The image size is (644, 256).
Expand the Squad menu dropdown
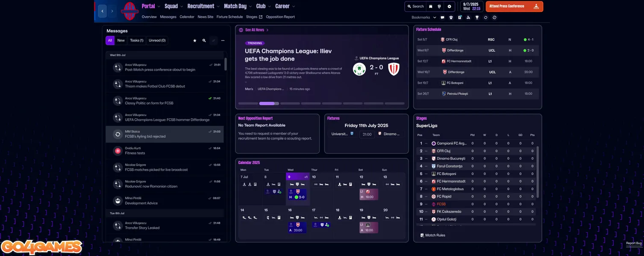[174, 6]
